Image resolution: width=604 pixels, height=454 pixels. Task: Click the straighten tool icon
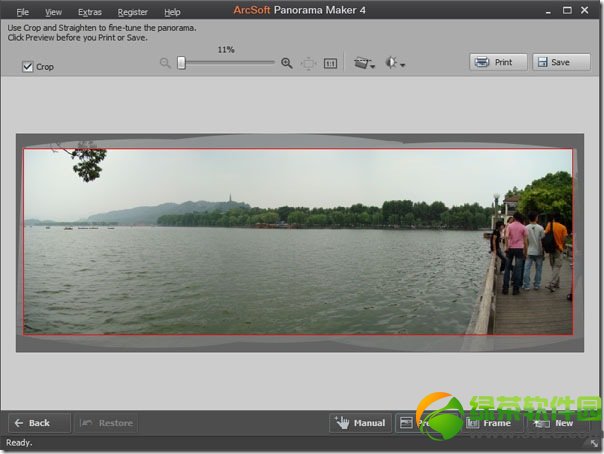pos(361,63)
